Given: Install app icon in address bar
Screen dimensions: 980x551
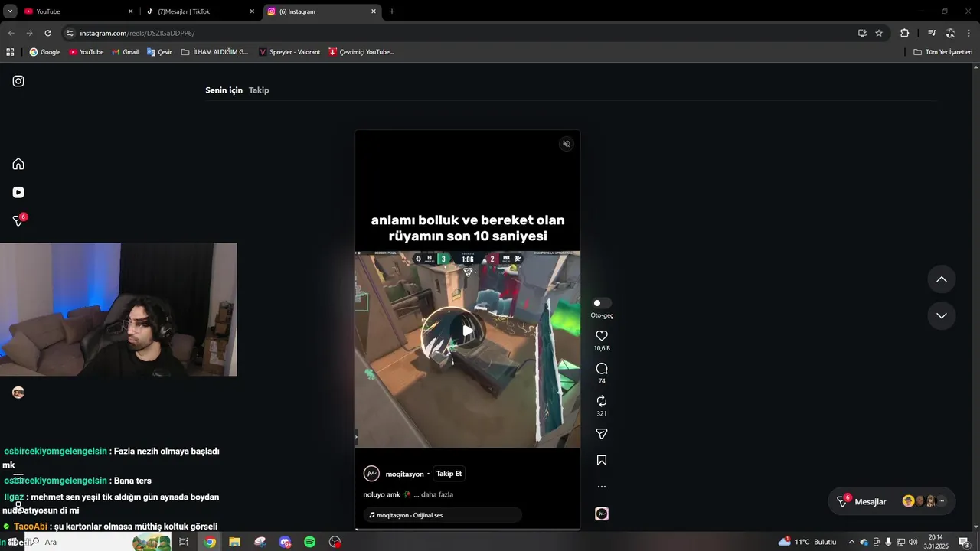Looking at the screenshot, I should [862, 33].
